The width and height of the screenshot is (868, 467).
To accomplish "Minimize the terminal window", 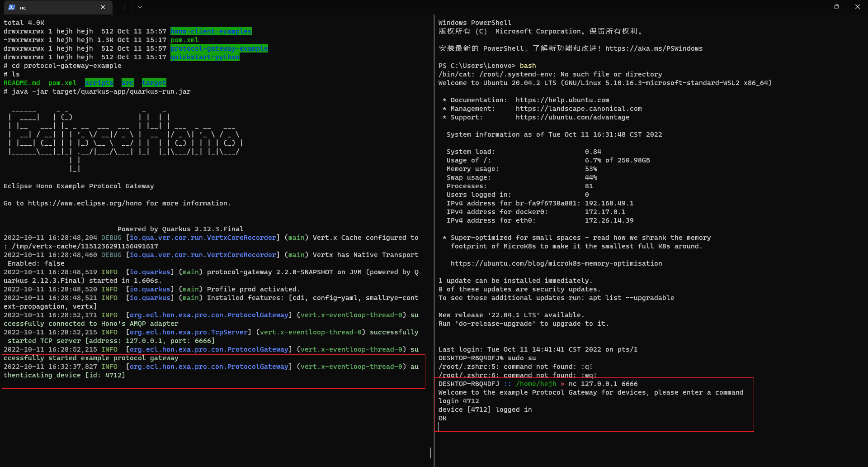I will click(x=816, y=7).
